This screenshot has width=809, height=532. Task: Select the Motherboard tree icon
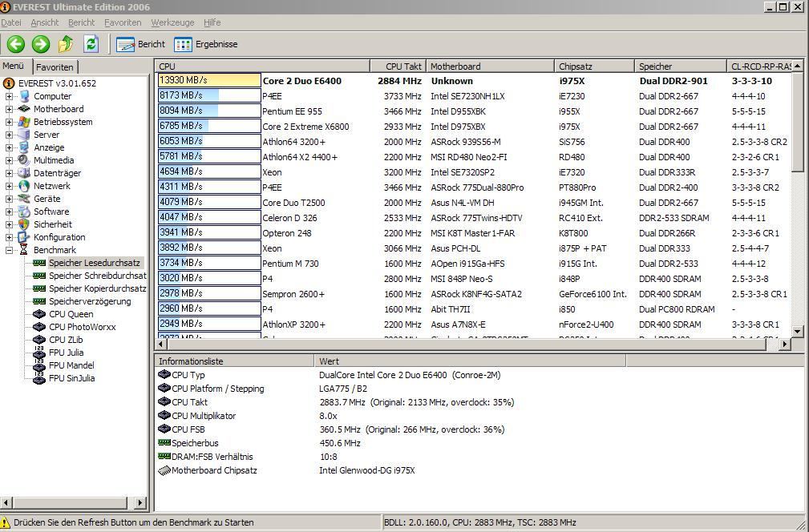coord(24,109)
